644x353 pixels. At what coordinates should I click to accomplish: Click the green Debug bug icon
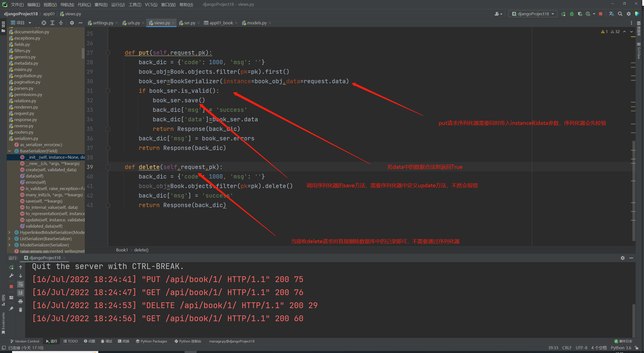coord(572,14)
